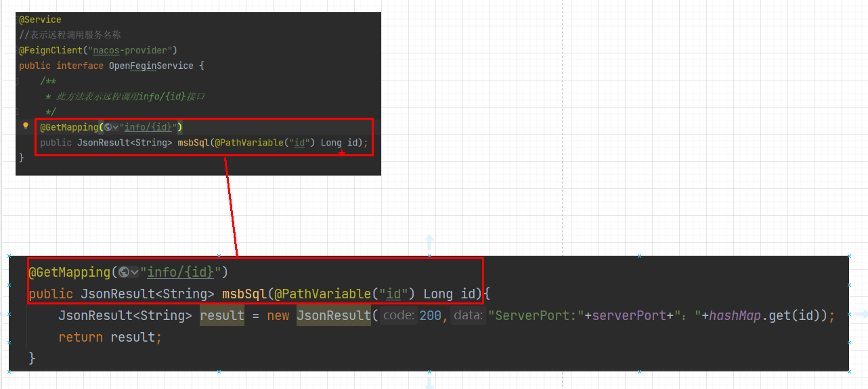The height and width of the screenshot is (389, 868).
Task: Click the rightward connection arrow beside the selected image
Action: click(861, 314)
